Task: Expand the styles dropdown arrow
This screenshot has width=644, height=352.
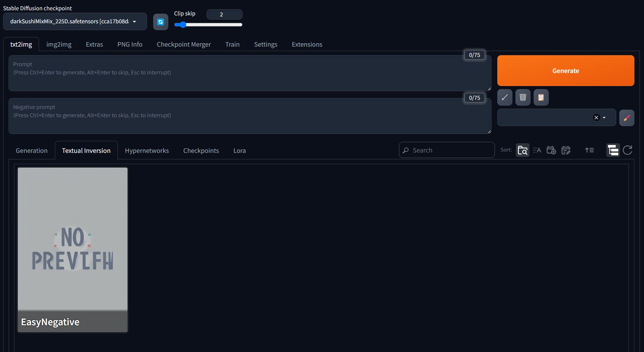Action: (x=604, y=118)
